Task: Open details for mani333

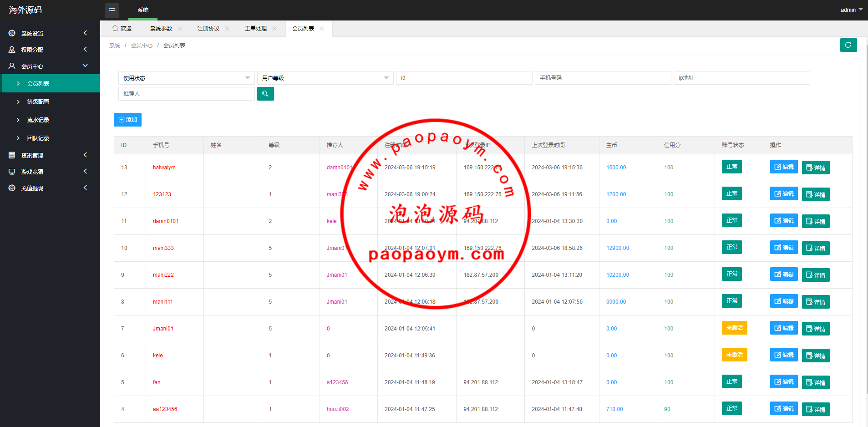Action: (816, 248)
